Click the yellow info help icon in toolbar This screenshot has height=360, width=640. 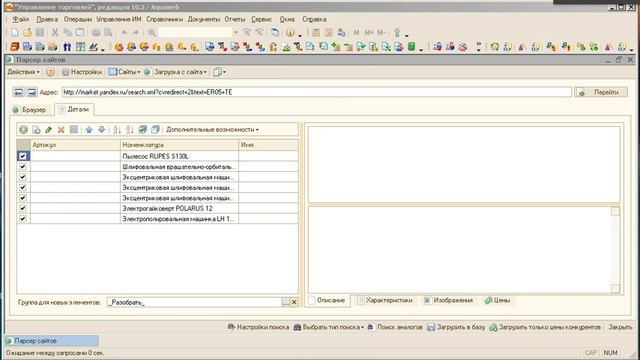pyautogui.click(x=290, y=33)
